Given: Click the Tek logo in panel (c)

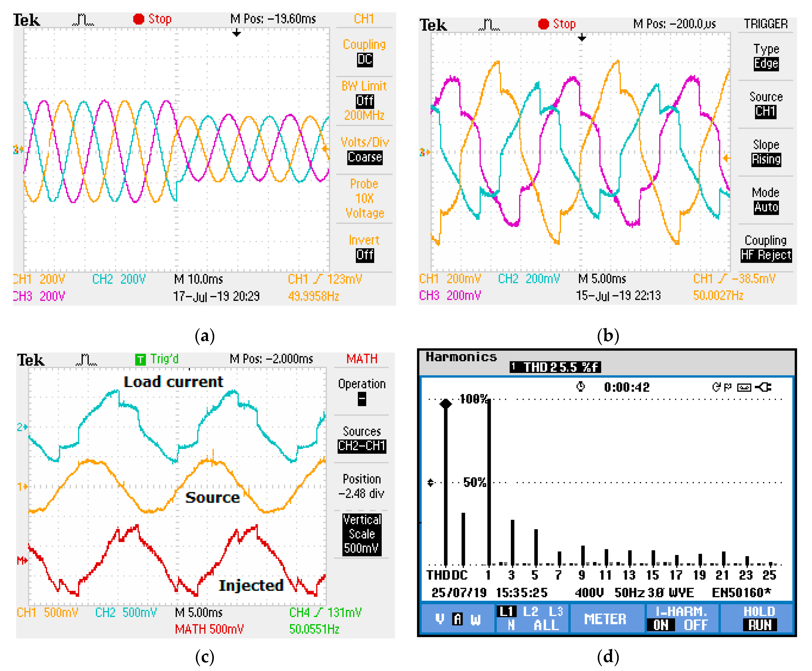Looking at the screenshot, I should coord(31,360).
